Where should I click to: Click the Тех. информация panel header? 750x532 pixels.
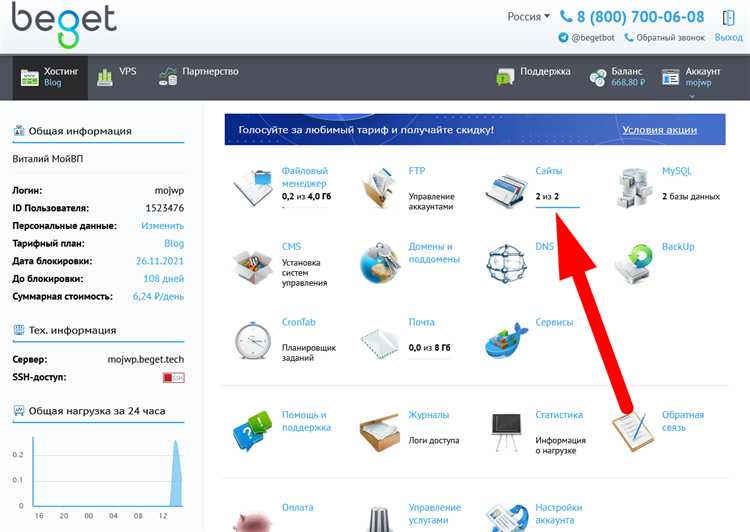(x=98, y=331)
